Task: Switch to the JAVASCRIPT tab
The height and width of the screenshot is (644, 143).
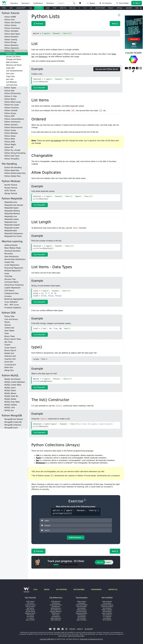Action: pos(21,8)
